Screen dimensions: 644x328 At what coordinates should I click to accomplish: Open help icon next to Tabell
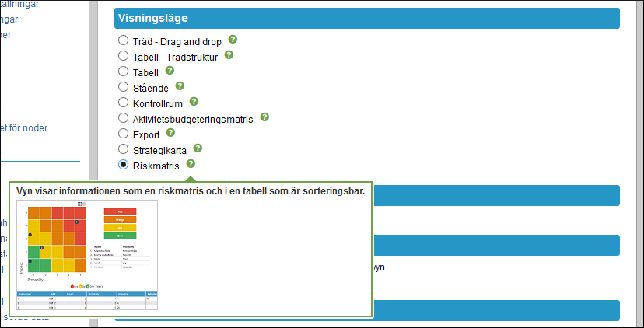pos(170,71)
